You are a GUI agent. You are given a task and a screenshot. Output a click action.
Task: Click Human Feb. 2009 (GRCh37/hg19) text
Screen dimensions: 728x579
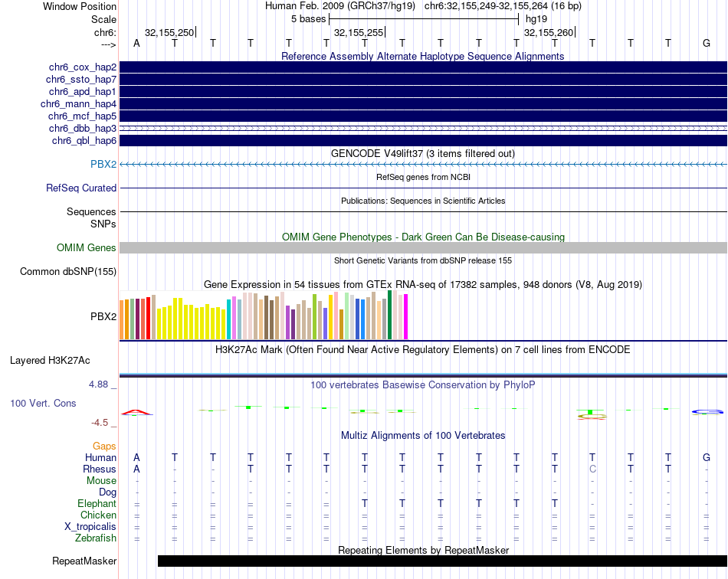pyautogui.click(x=339, y=6)
